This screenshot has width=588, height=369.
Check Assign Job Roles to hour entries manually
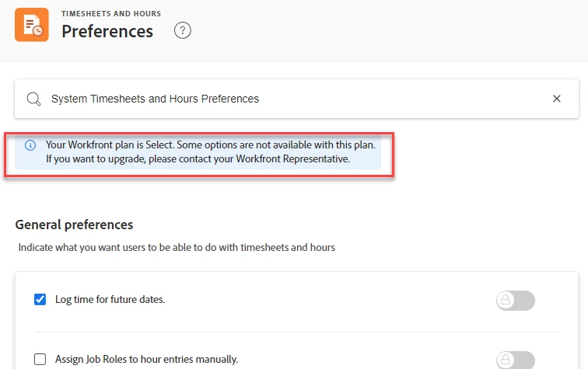pyautogui.click(x=40, y=359)
